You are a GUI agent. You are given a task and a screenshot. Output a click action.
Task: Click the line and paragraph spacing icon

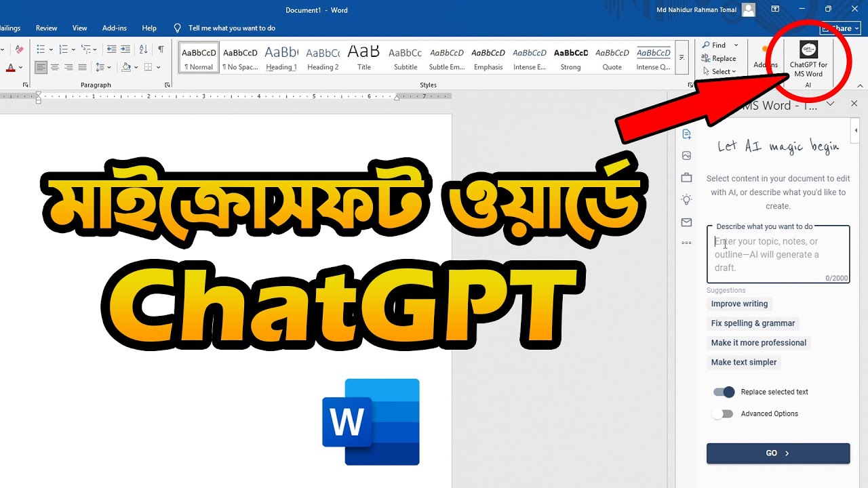click(x=100, y=67)
